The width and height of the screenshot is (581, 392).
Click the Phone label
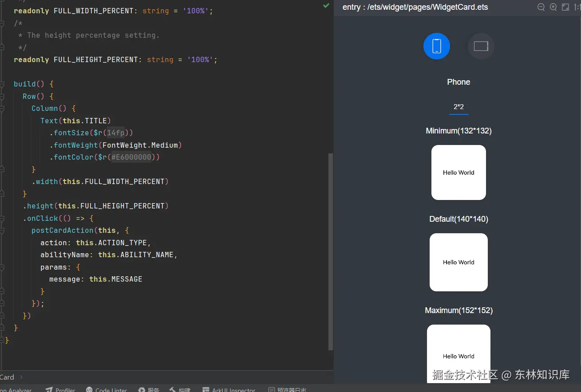click(x=458, y=82)
